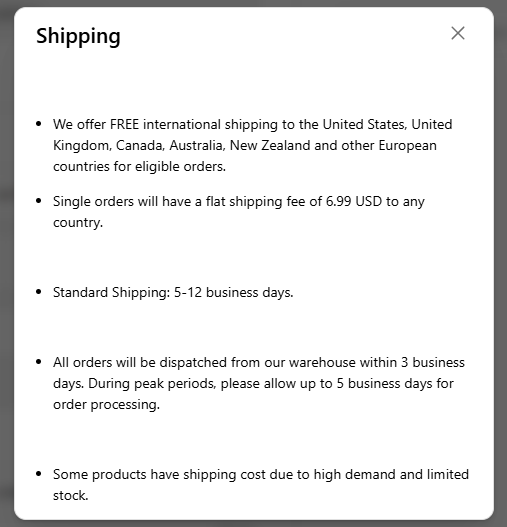Click the bullet dot before "Some products"
507x527 pixels.
tap(39, 474)
